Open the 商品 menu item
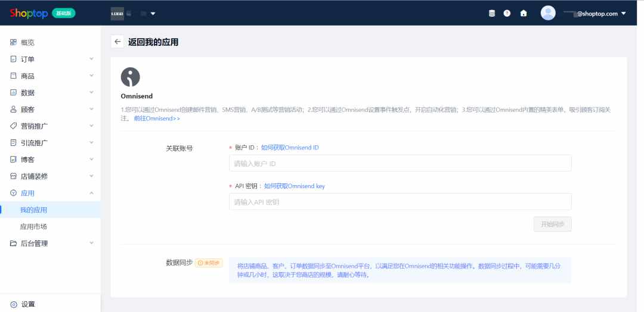The image size is (644, 312). point(27,76)
